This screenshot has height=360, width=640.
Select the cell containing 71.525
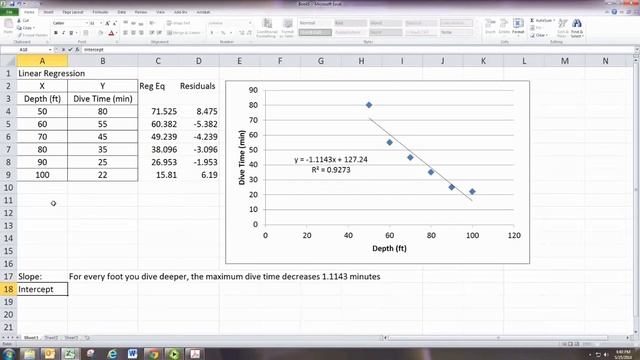(158, 111)
